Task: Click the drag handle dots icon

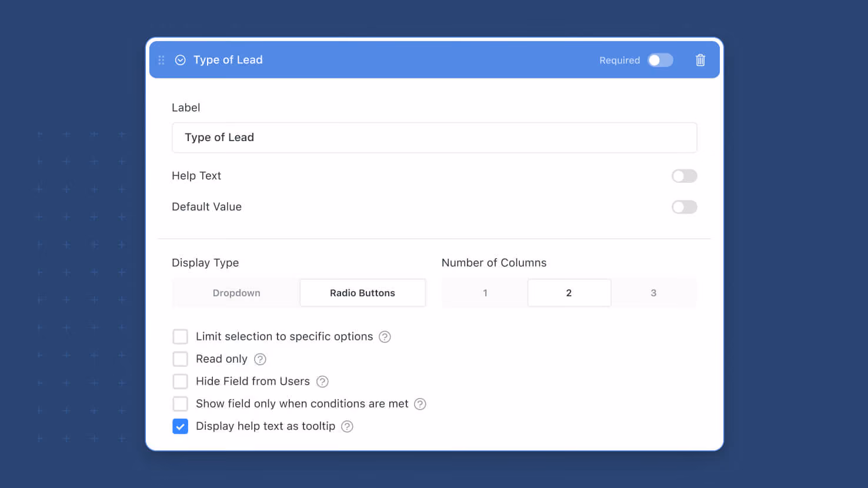Action: 161,60
